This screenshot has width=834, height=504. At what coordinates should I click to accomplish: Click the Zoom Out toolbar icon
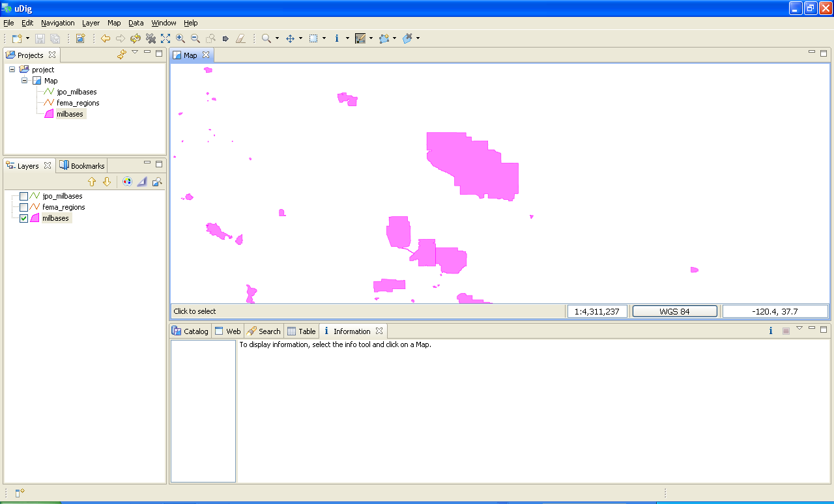click(x=195, y=38)
